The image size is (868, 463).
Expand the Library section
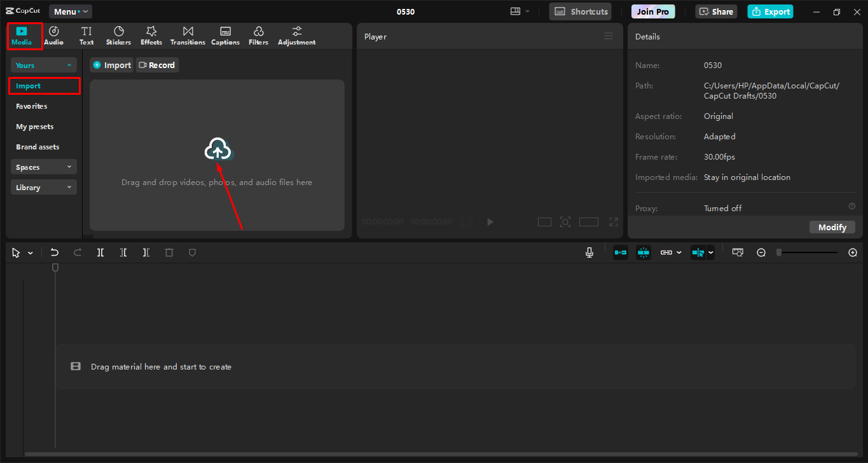(x=43, y=186)
